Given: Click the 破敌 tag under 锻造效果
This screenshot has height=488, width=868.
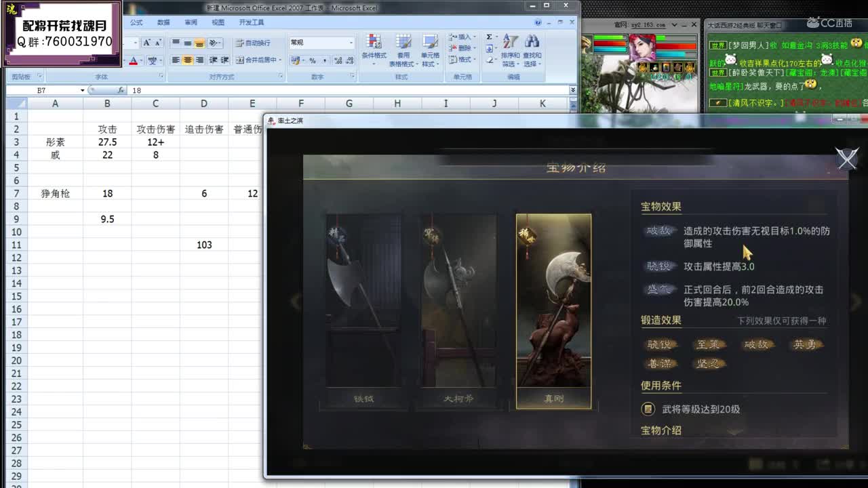Looking at the screenshot, I should click(x=756, y=344).
